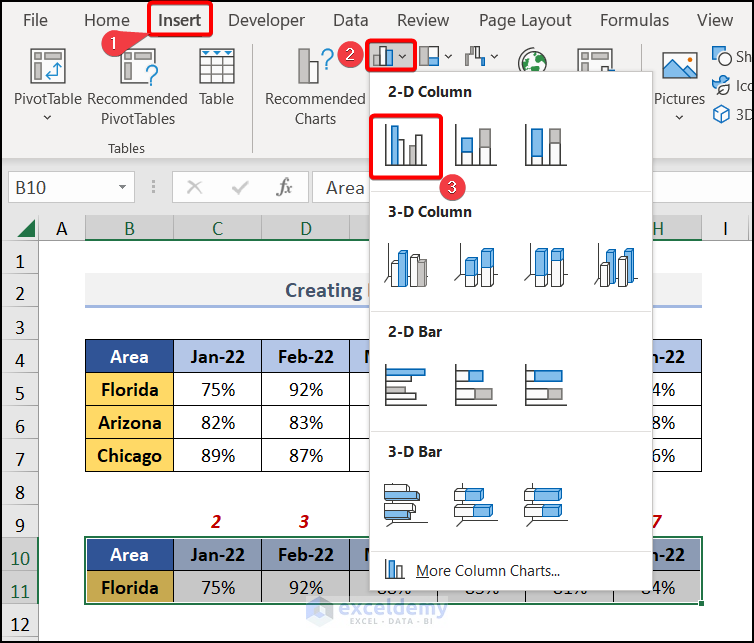Click the 3D Models icon
Image resolution: width=754 pixels, height=643 pixels.
(721, 114)
